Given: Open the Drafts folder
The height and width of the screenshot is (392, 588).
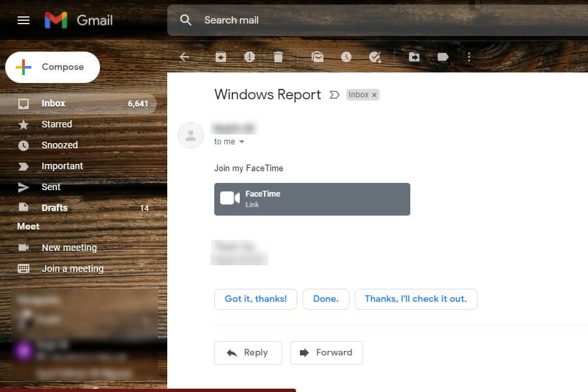Looking at the screenshot, I should coord(54,208).
